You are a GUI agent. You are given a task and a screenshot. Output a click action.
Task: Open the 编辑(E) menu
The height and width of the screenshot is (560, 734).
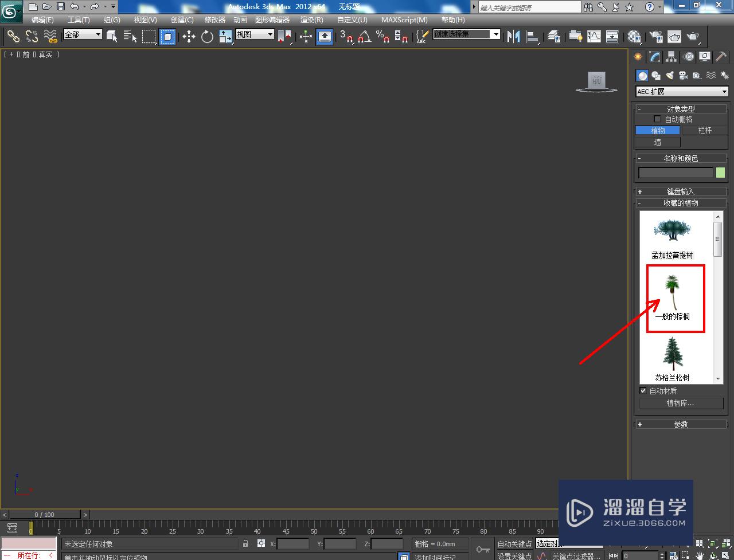42,20
